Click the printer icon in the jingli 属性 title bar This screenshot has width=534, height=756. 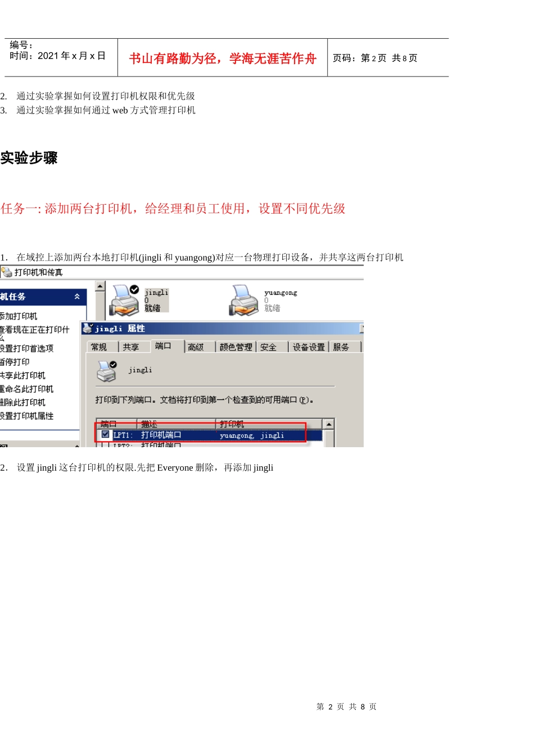pos(87,328)
